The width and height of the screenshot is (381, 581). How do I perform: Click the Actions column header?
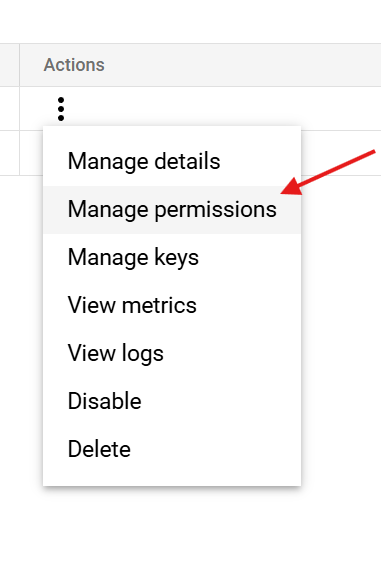click(74, 65)
